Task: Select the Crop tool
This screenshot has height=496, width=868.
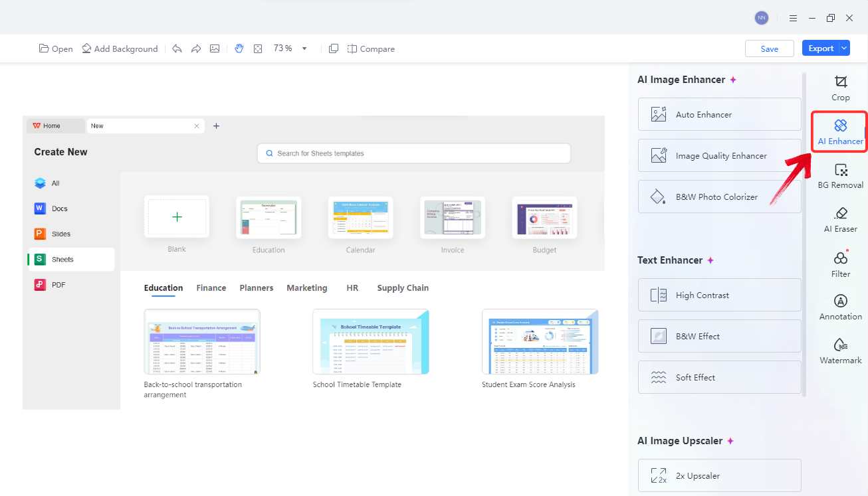Action: point(840,88)
